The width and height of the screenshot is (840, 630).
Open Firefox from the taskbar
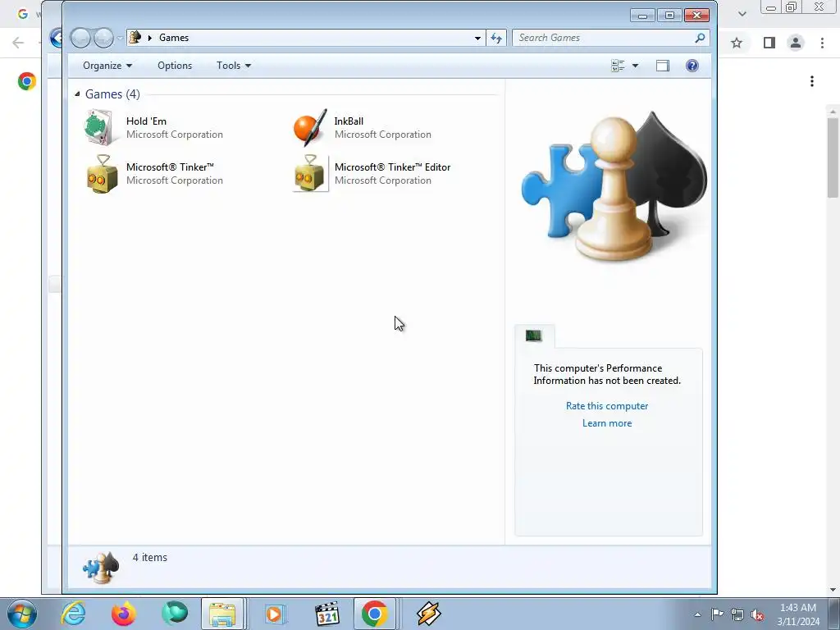click(124, 614)
